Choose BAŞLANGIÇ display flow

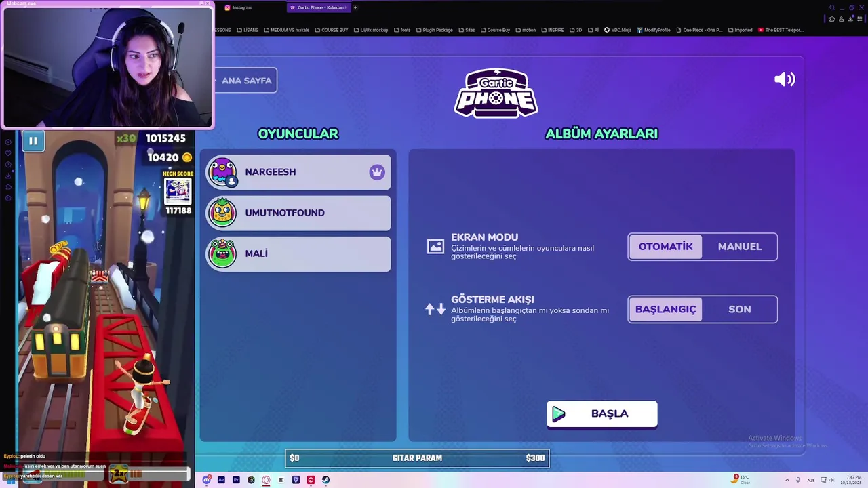pyautogui.click(x=665, y=309)
